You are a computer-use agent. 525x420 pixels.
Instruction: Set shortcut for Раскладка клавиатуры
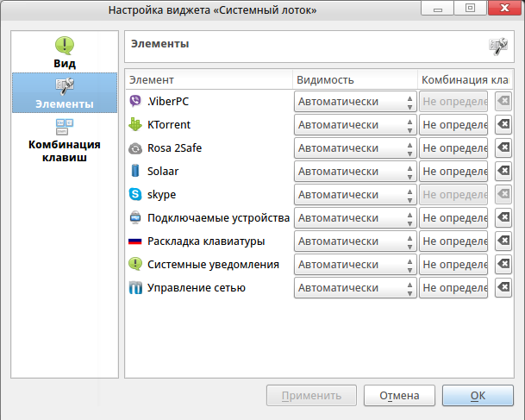pyautogui.click(x=454, y=241)
